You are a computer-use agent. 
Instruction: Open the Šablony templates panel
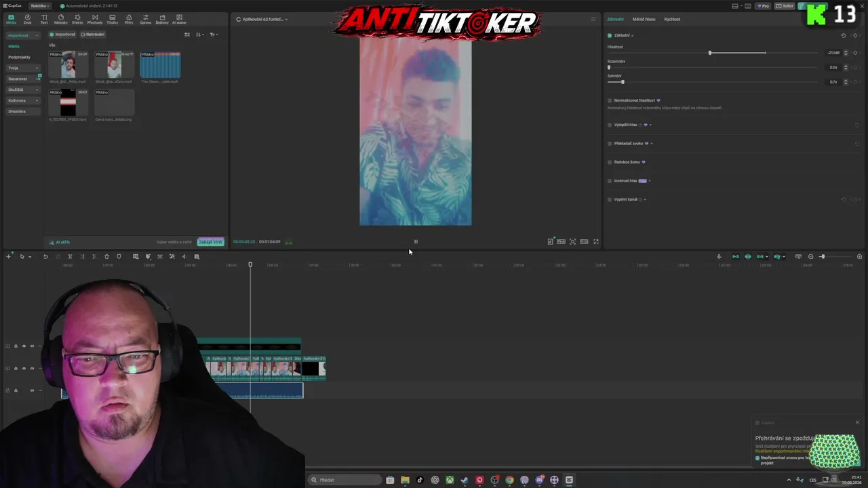(162, 19)
